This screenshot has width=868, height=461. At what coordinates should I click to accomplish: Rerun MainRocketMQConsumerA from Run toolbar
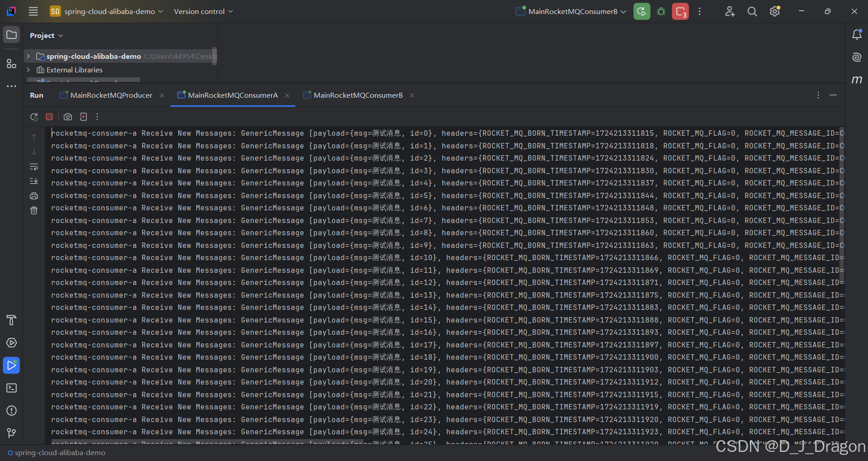point(34,117)
